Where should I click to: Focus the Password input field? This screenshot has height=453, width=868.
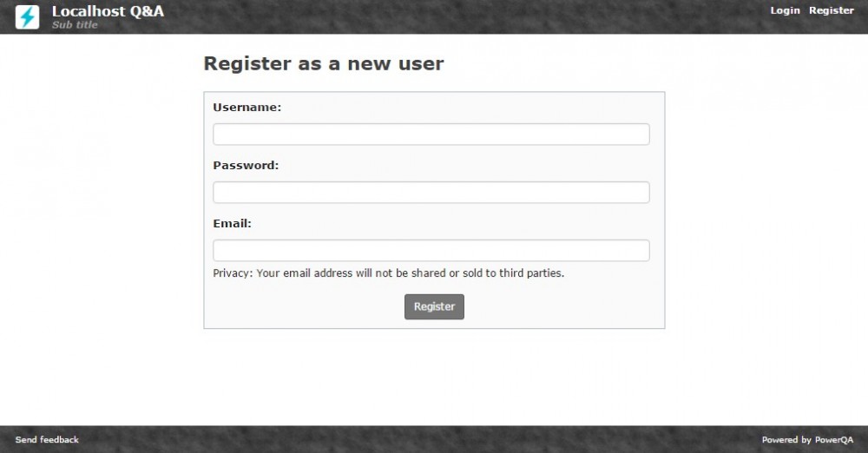click(x=431, y=193)
